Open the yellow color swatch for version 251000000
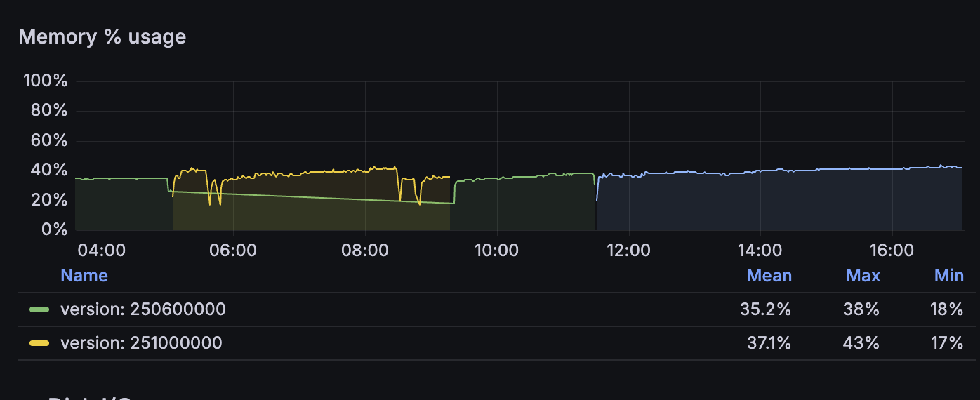Viewport: 980px width, 400px height. [x=39, y=343]
